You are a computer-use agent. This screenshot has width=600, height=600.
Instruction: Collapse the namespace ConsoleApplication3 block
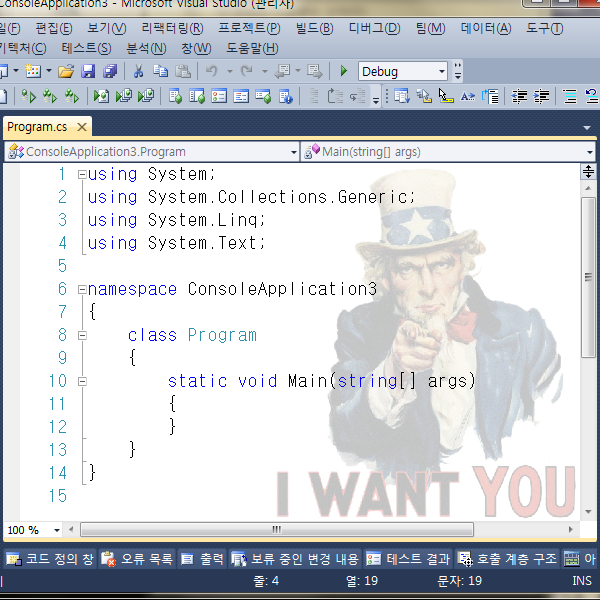pyautogui.click(x=82, y=289)
